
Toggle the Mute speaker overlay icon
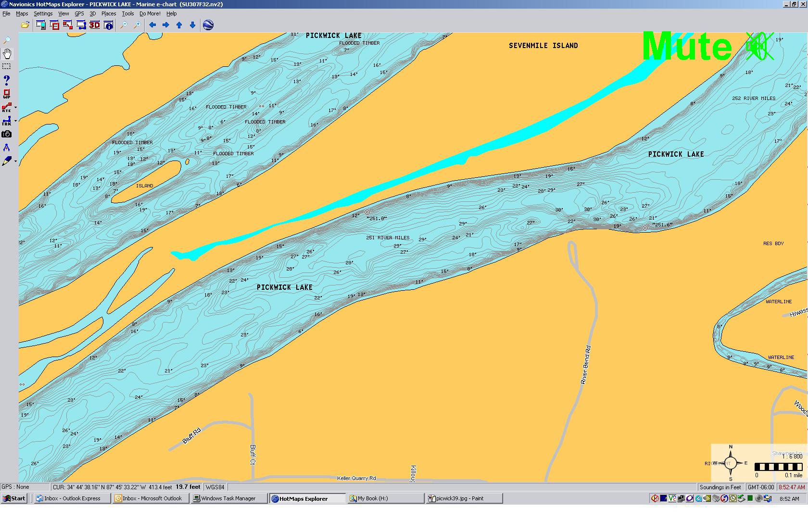(x=759, y=47)
